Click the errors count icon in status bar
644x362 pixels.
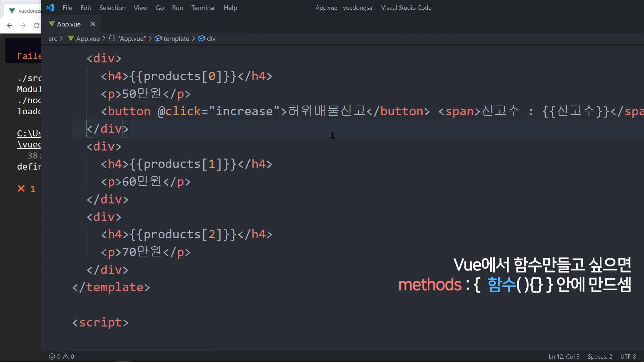pyautogui.click(x=52, y=356)
